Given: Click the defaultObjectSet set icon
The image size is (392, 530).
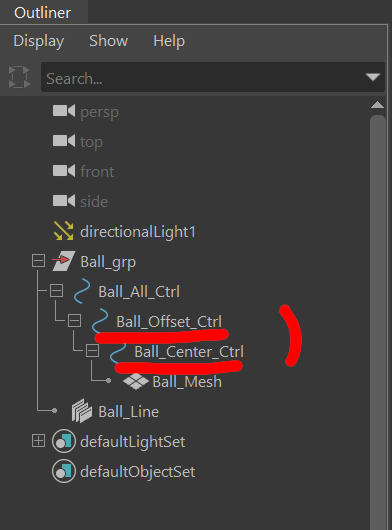Looking at the screenshot, I should tap(64, 471).
